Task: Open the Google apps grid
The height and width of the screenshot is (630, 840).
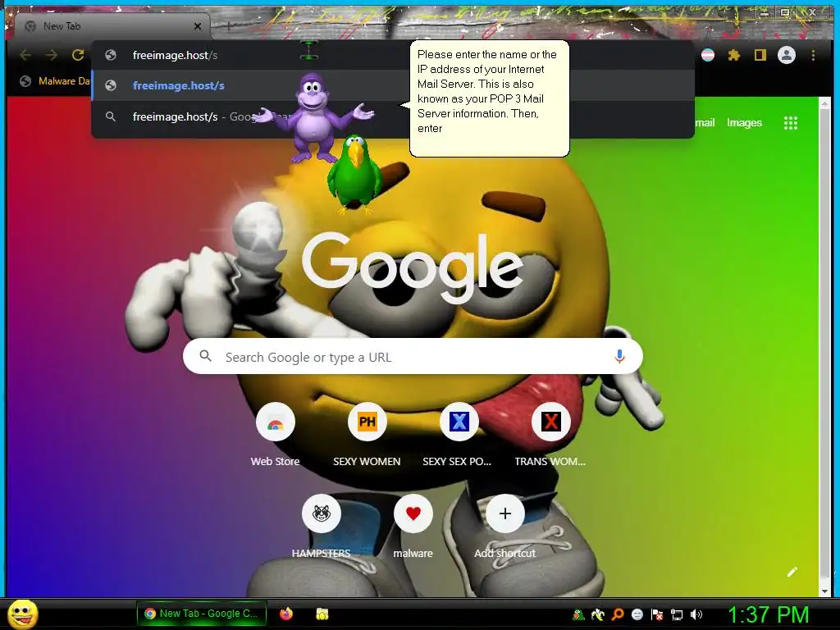Action: click(791, 123)
